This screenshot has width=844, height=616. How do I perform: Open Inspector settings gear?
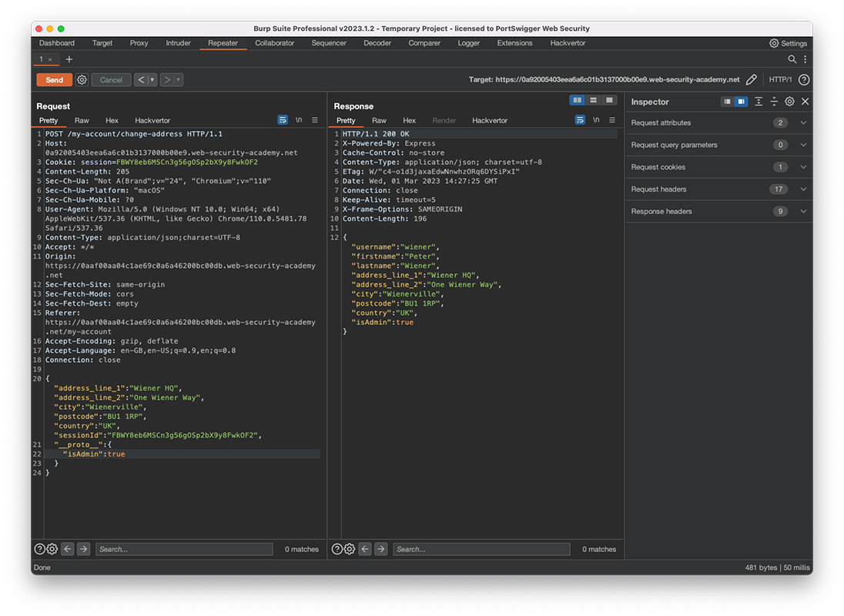(789, 102)
